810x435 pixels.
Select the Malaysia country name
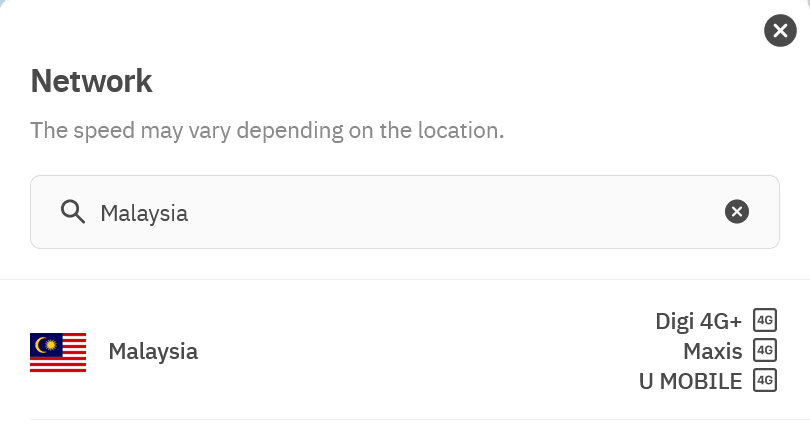click(x=153, y=352)
